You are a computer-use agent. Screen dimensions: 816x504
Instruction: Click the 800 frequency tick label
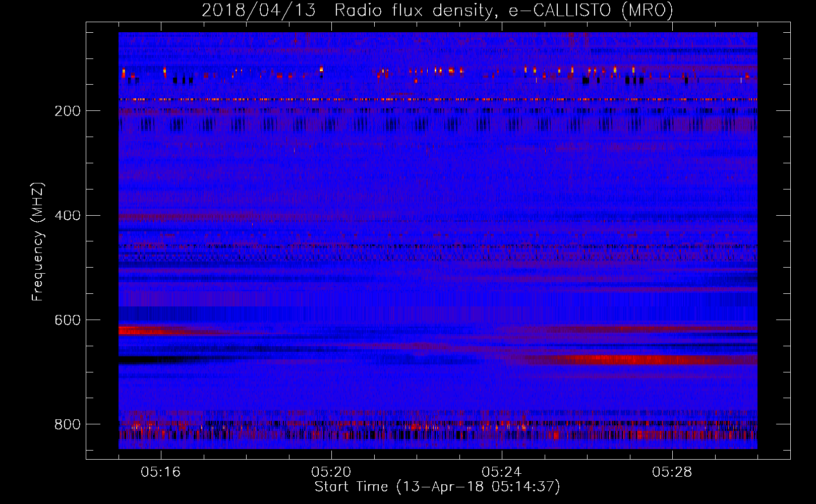(x=68, y=424)
